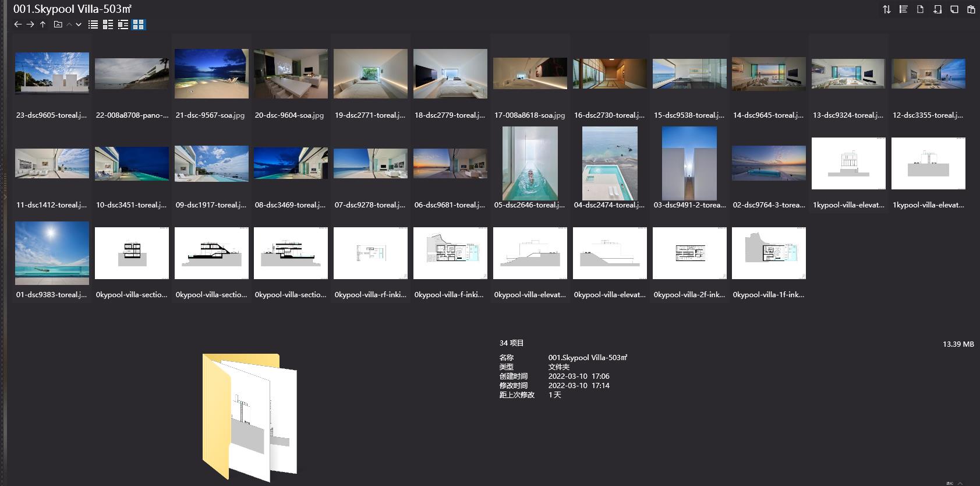
Task: Click the folder title 001.Skypool Villa-503㎡
Action: (72, 9)
